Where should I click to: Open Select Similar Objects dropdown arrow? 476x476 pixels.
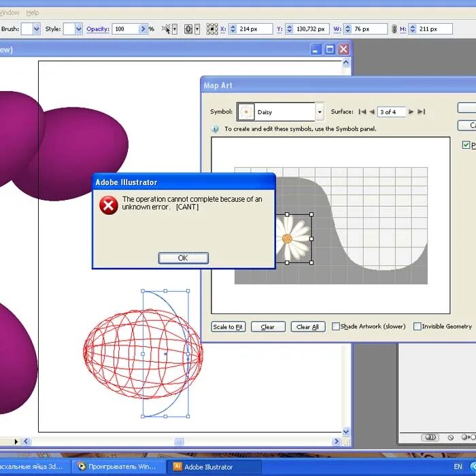(175, 29)
